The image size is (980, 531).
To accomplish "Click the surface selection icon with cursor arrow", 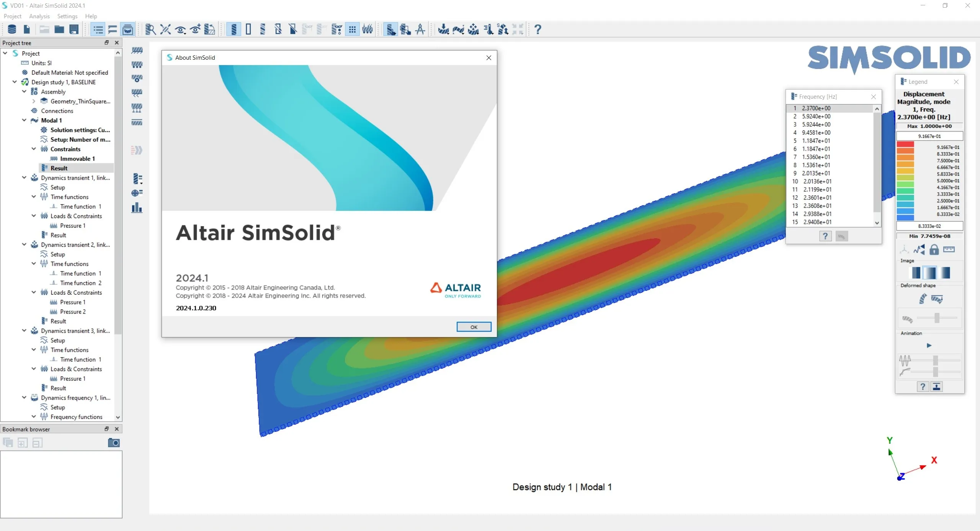I will point(390,29).
